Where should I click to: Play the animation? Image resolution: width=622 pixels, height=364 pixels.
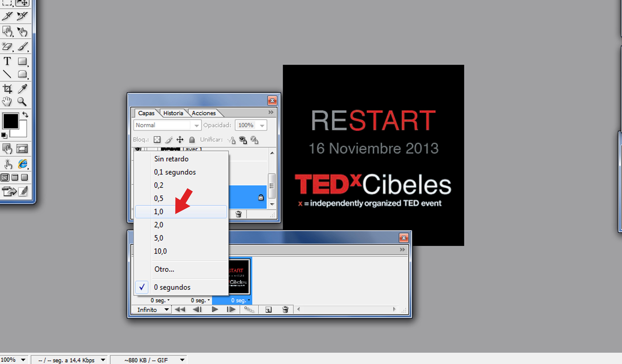click(x=215, y=309)
